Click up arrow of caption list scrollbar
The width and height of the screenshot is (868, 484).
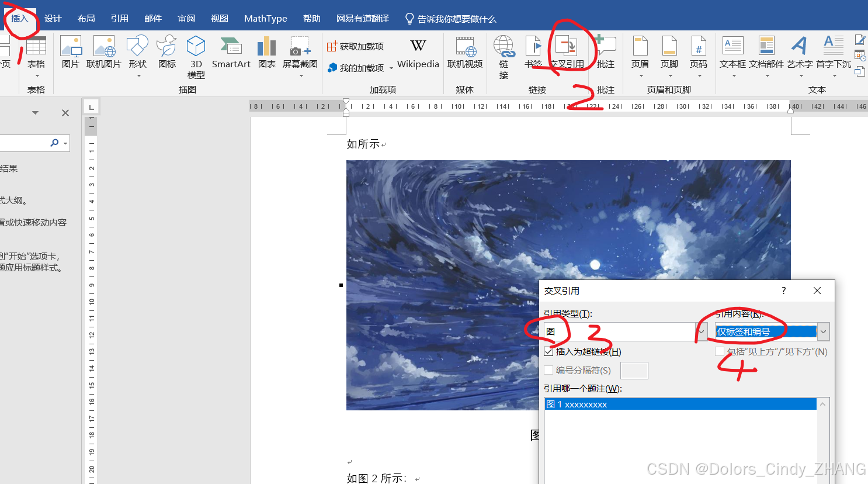tap(823, 405)
